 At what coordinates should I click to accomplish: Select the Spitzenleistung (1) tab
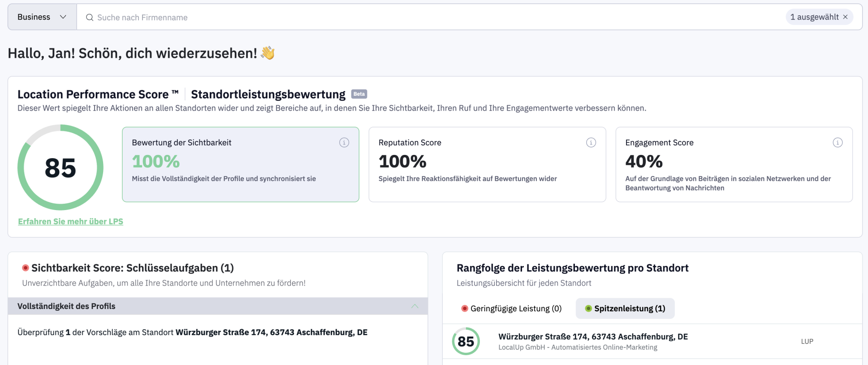625,309
